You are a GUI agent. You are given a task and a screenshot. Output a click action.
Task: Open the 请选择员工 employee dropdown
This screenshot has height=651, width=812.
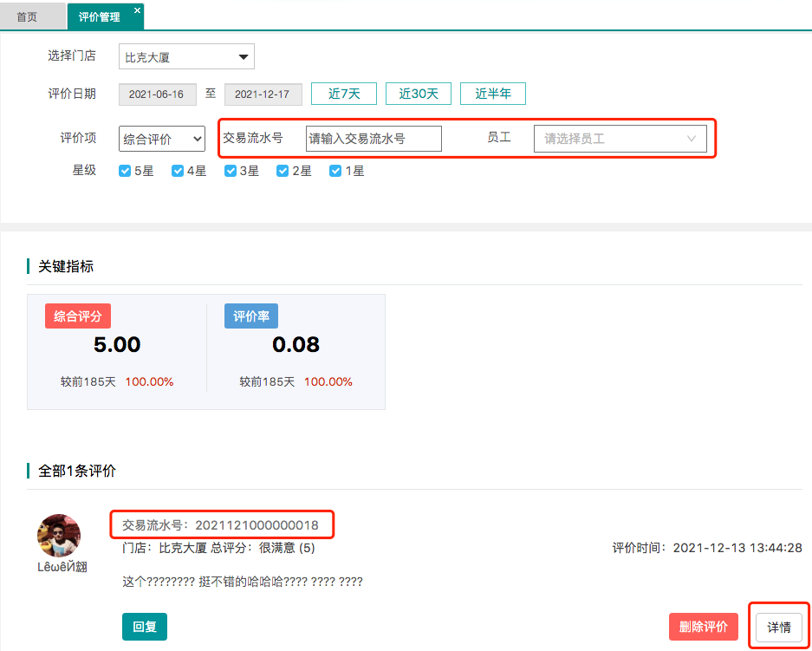coord(620,139)
